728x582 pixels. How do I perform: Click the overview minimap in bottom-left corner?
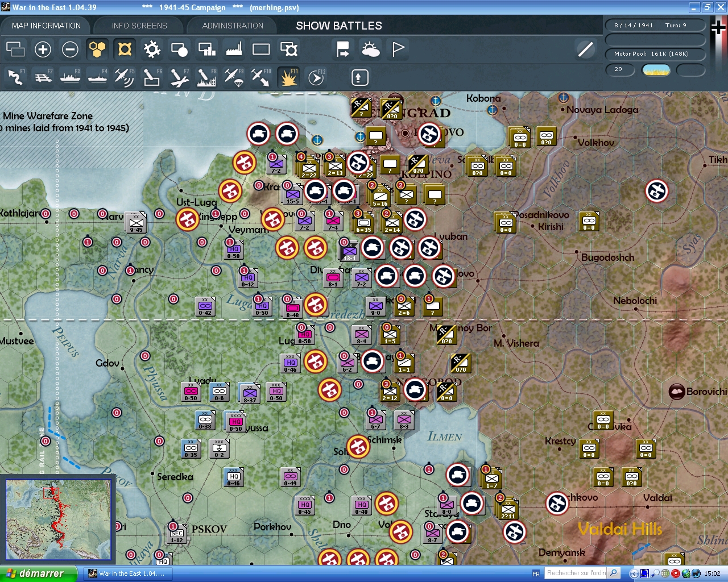point(58,521)
